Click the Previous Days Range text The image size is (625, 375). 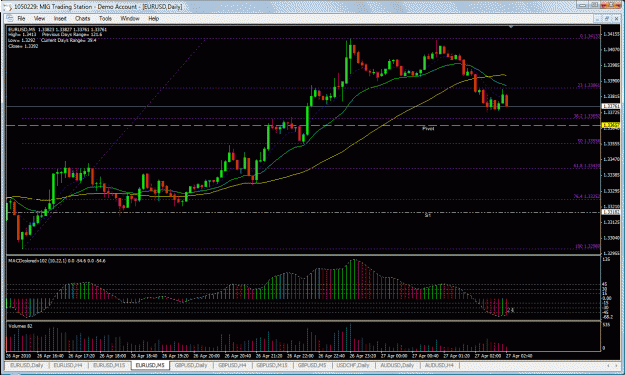click(72, 35)
